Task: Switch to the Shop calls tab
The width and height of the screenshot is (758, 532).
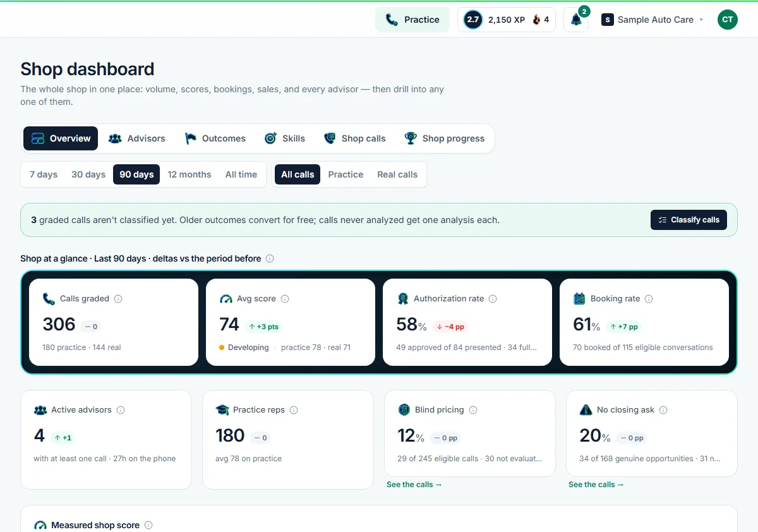Action: [354, 138]
